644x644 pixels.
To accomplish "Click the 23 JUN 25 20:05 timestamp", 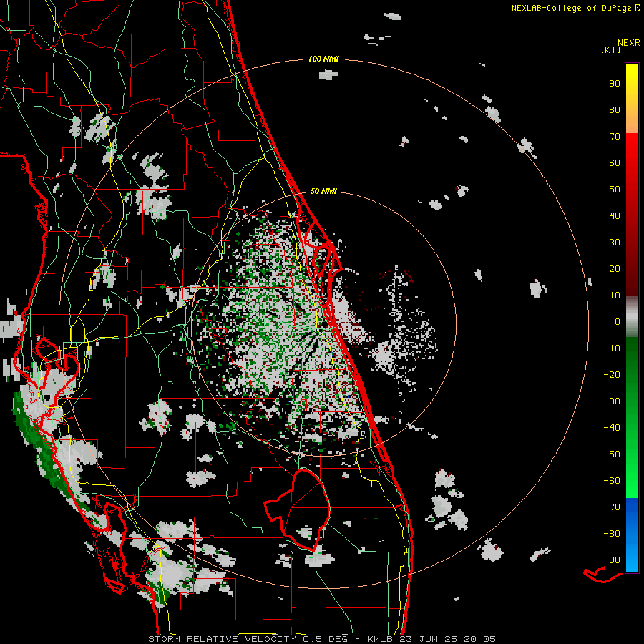I will pyautogui.click(x=447, y=639).
